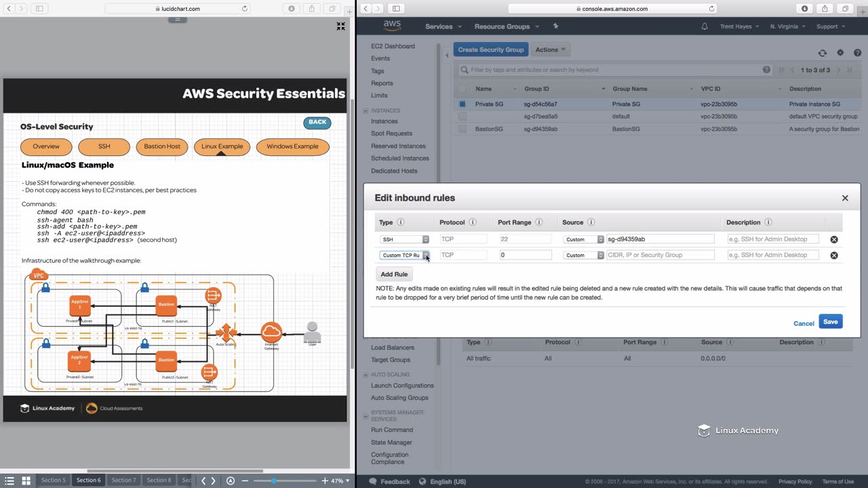Switch to Section 5 tab
The width and height of the screenshot is (868, 488).
[54, 481]
